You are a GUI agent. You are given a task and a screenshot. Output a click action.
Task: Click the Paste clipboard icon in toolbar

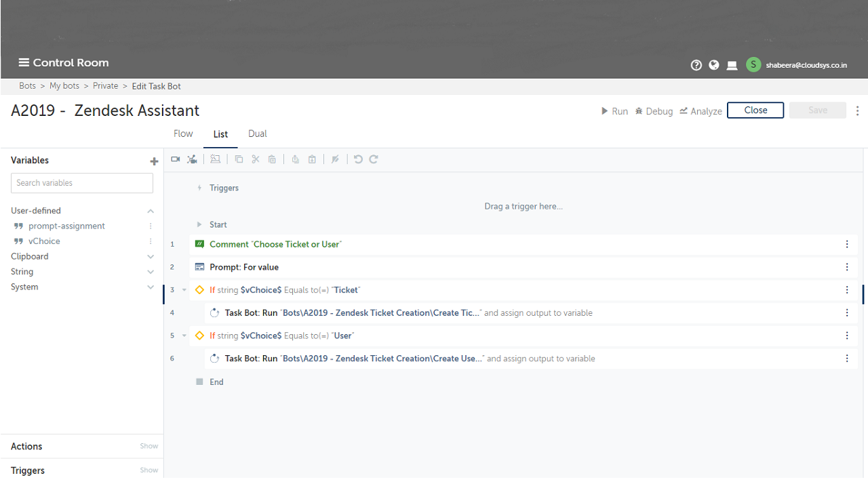(x=272, y=159)
